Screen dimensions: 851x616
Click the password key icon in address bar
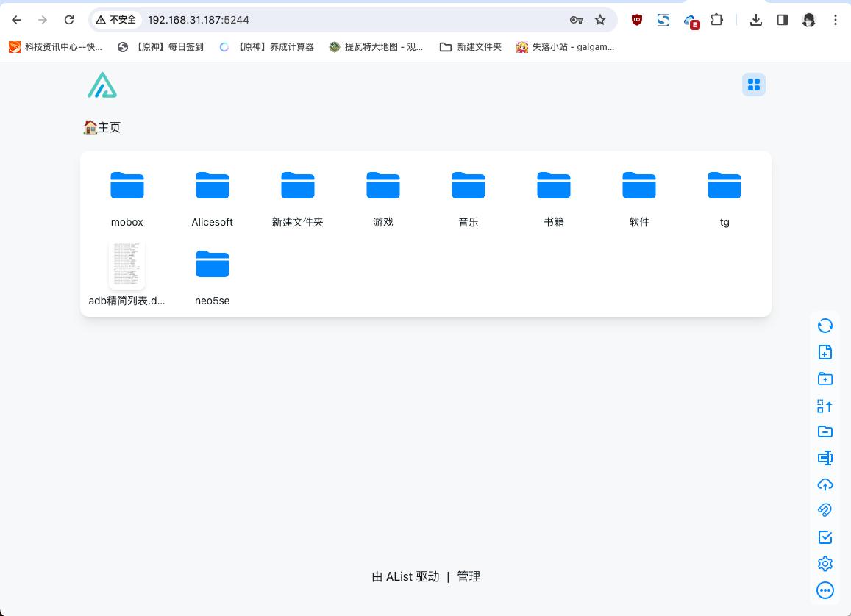[x=577, y=20]
